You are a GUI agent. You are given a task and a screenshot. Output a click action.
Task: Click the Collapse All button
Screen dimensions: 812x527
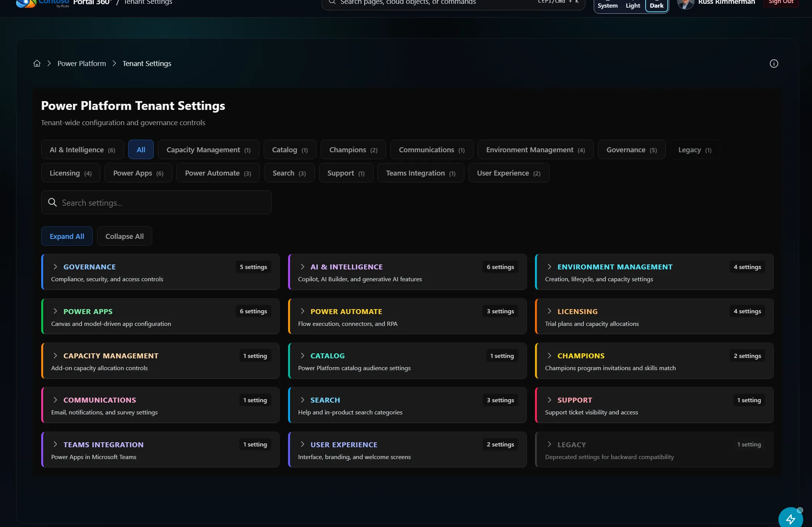click(124, 236)
